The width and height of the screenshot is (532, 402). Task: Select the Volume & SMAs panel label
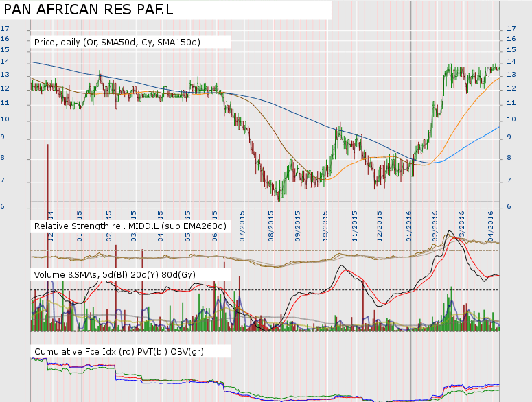pos(115,274)
